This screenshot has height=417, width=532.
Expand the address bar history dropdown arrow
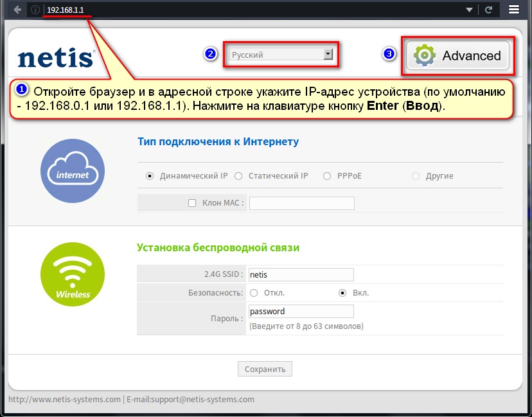pos(469,10)
